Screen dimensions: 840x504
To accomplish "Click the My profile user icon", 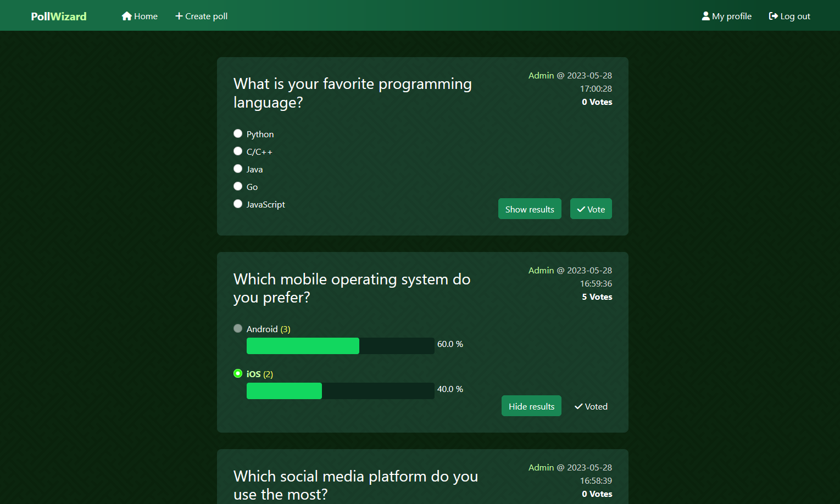I will 706,16.
